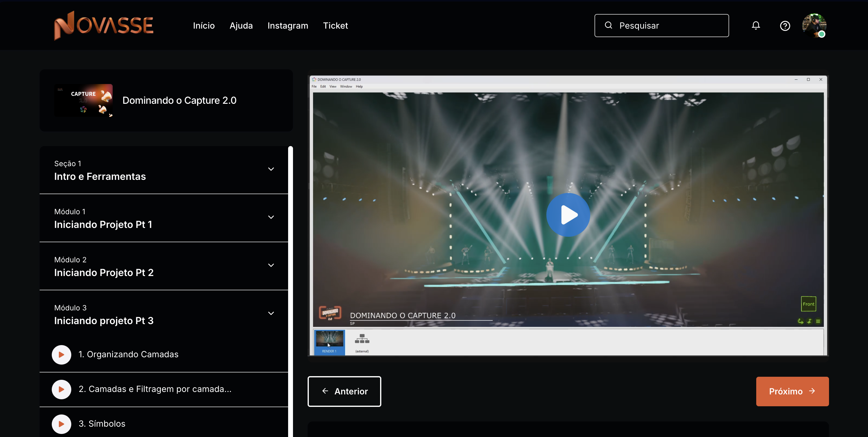Click the Próximo button
The image size is (868, 437).
[792, 391]
